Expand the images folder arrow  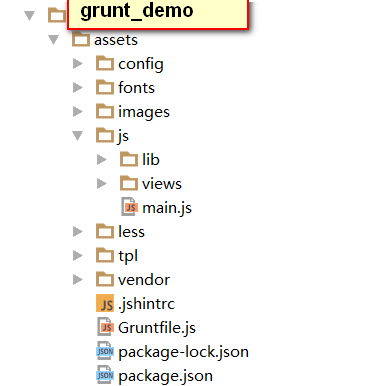[x=78, y=112]
